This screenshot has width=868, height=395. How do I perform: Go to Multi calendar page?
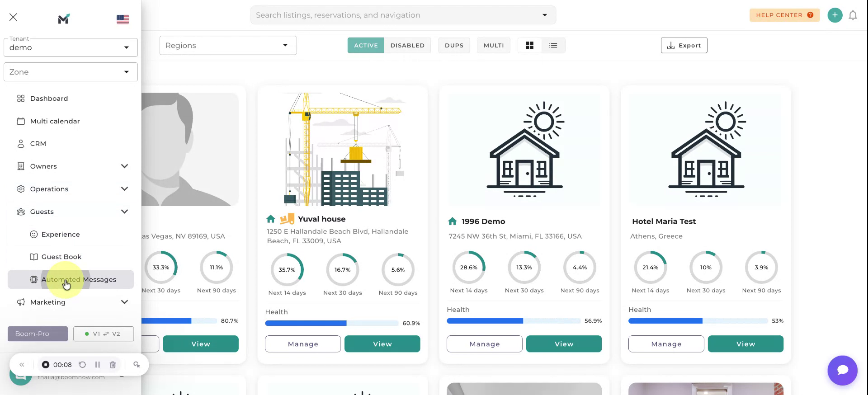click(55, 121)
